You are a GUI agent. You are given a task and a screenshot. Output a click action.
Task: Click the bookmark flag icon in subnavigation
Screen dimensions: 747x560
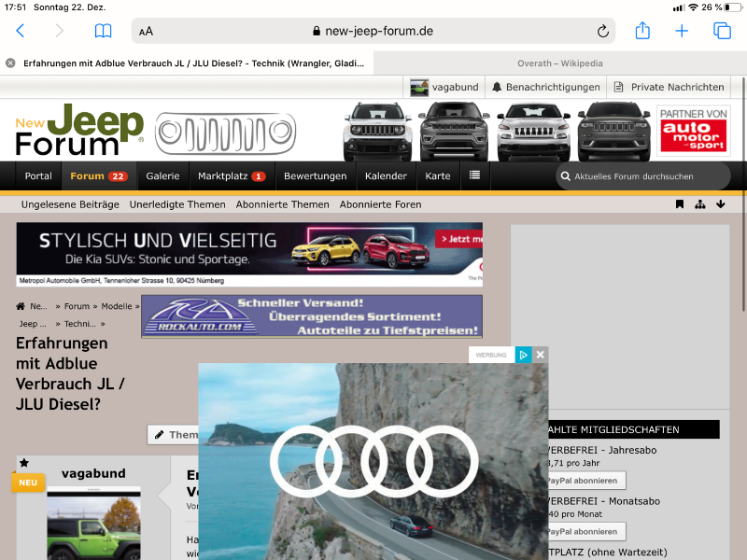(x=680, y=204)
